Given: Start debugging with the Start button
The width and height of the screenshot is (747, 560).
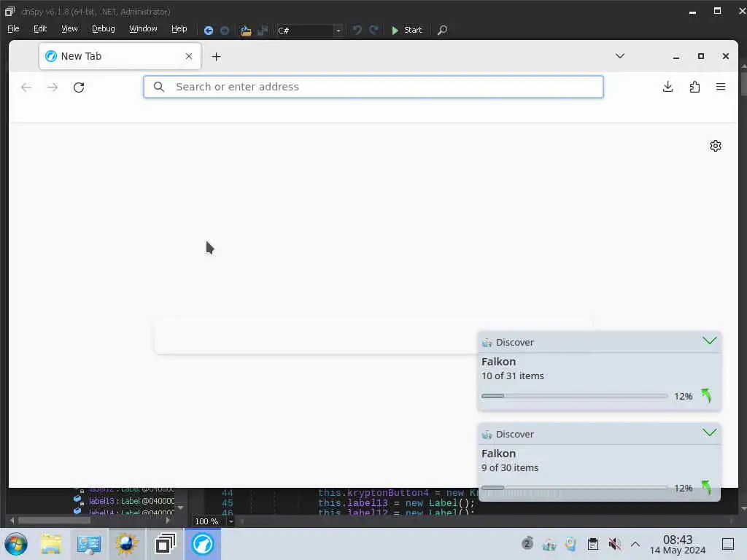Looking at the screenshot, I should (406, 30).
